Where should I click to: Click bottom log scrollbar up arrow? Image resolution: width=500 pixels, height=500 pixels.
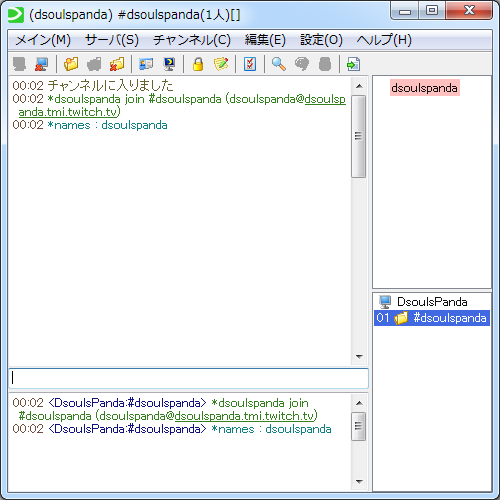[359, 403]
